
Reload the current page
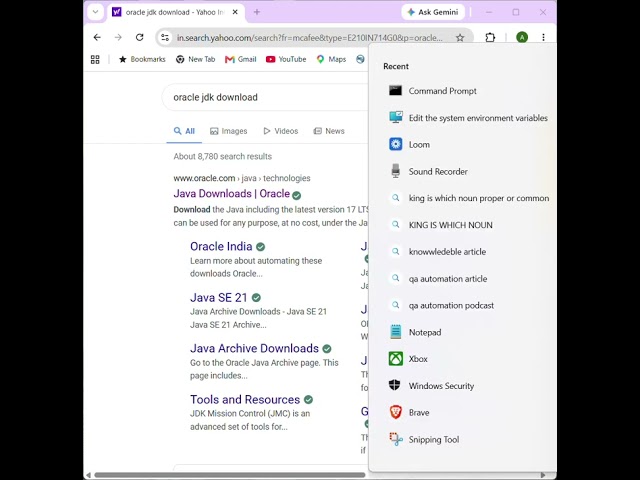(x=140, y=38)
